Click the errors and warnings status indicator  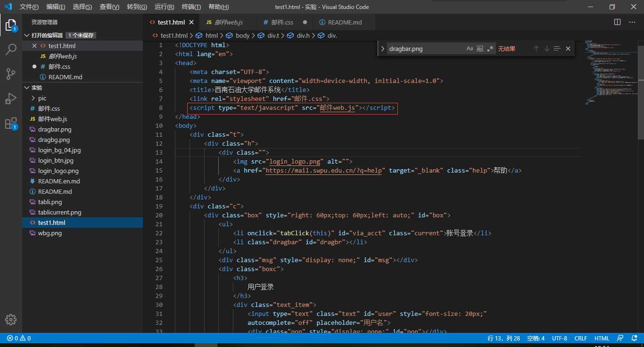(x=19, y=338)
